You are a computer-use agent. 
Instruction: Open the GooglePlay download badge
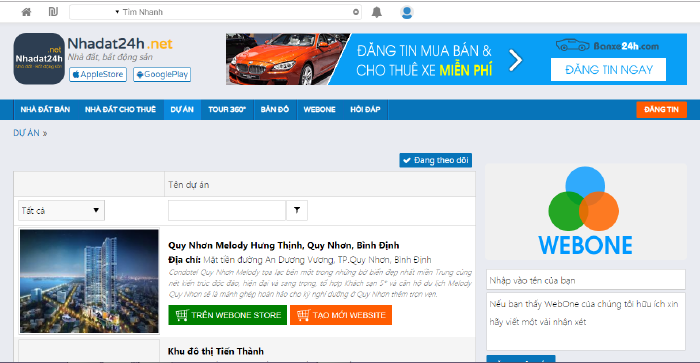(x=162, y=75)
